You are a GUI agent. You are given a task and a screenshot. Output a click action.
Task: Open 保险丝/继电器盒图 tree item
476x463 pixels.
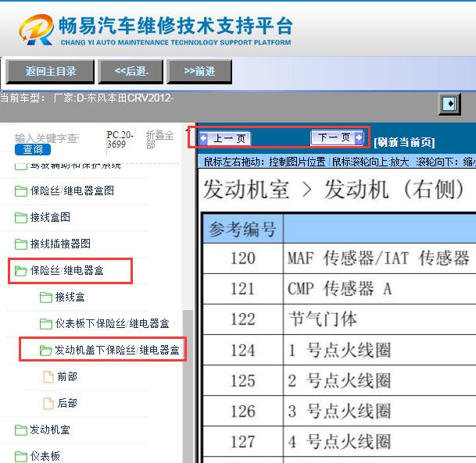click(x=72, y=191)
